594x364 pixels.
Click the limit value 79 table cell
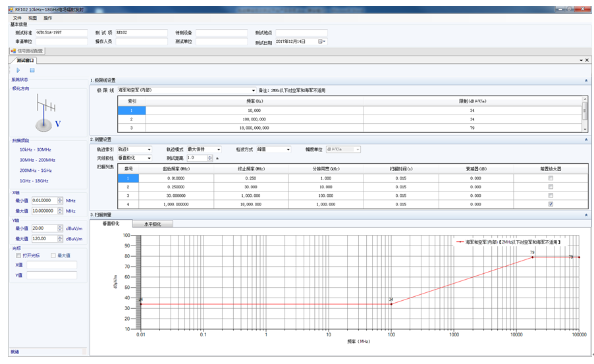pyautogui.click(x=472, y=128)
